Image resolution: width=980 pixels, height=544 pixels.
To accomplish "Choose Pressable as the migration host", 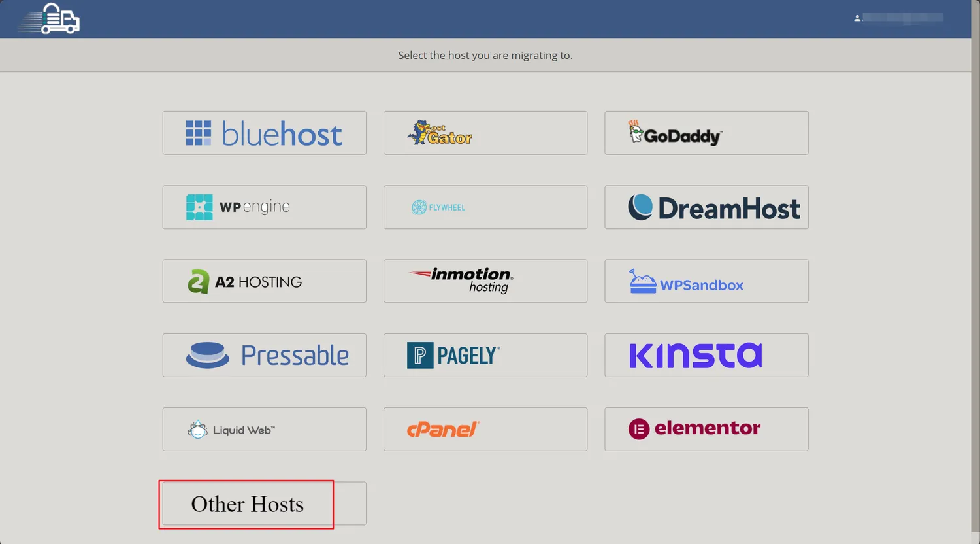I will point(264,355).
